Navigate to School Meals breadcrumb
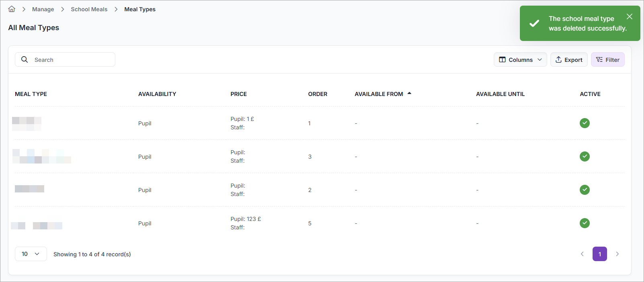644x282 pixels. coord(89,9)
